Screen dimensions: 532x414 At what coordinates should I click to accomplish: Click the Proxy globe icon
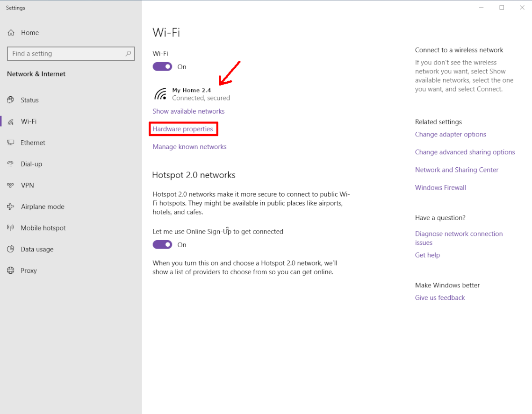click(x=11, y=271)
